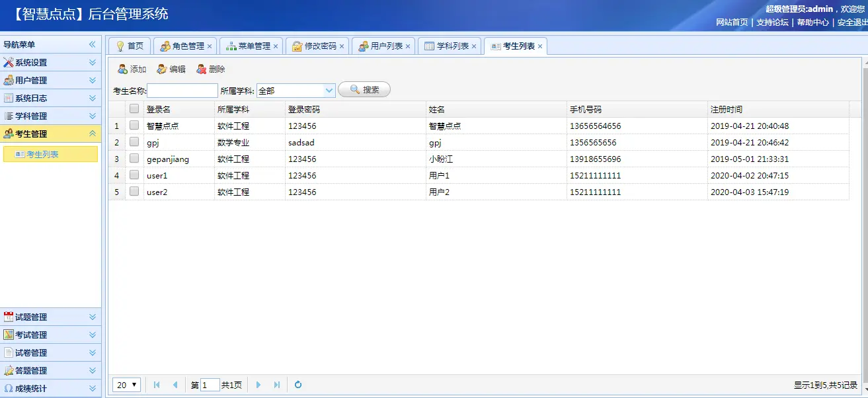
Task: Check the row for gepanjiang
Action: coord(134,158)
